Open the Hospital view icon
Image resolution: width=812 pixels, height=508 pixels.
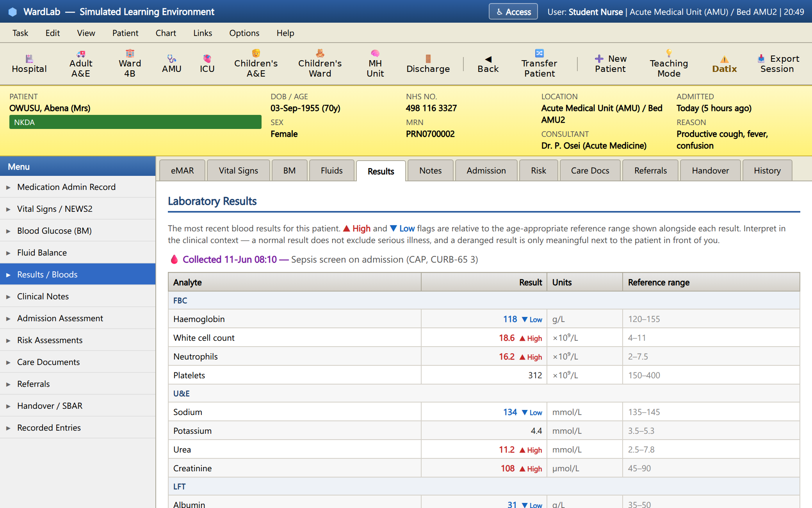(x=29, y=64)
